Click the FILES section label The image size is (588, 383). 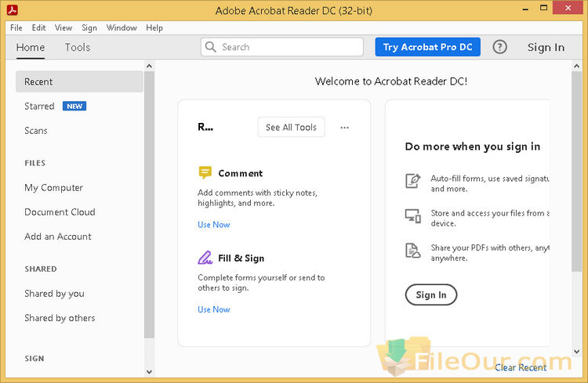pos(34,163)
